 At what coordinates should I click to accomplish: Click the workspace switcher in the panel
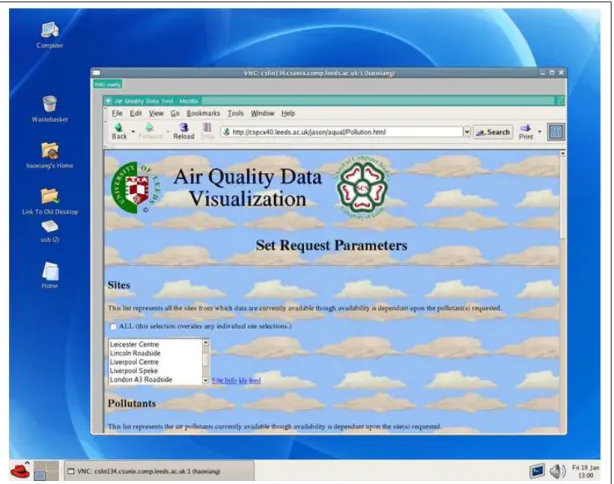point(46,470)
